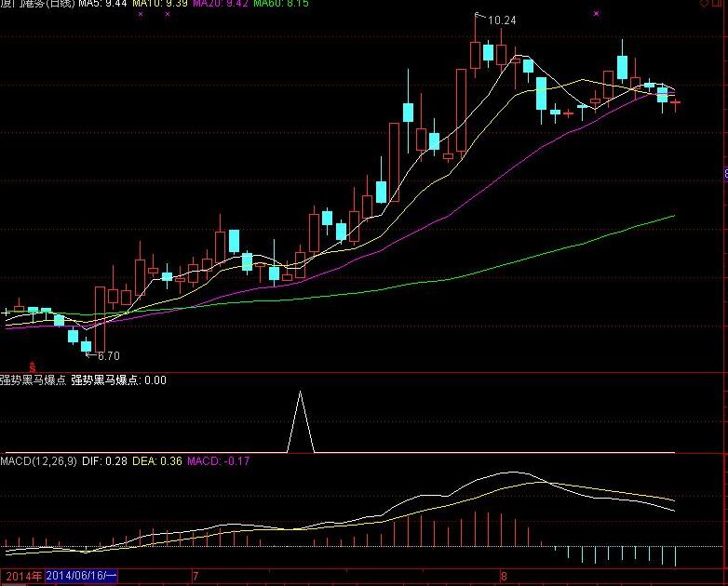This screenshot has width=728, height=586.
Task: Select the MA5 moving average label
Action: click(x=101, y=5)
